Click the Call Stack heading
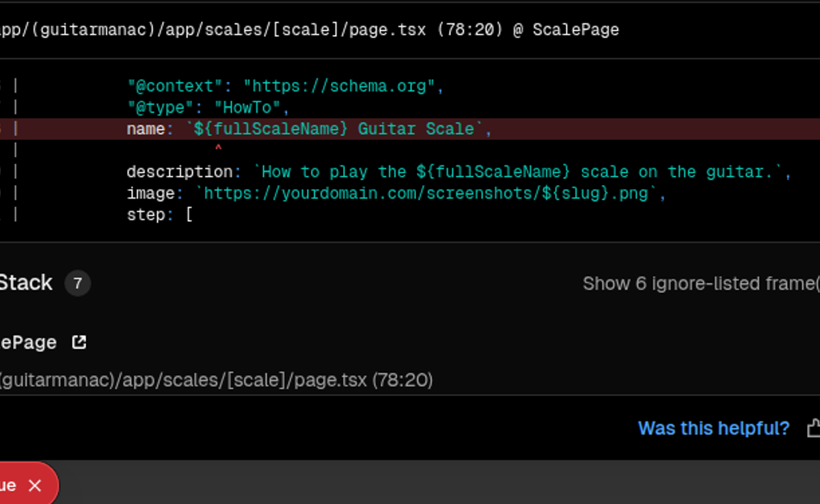The width and height of the screenshot is (820, 504). [26, 283]
